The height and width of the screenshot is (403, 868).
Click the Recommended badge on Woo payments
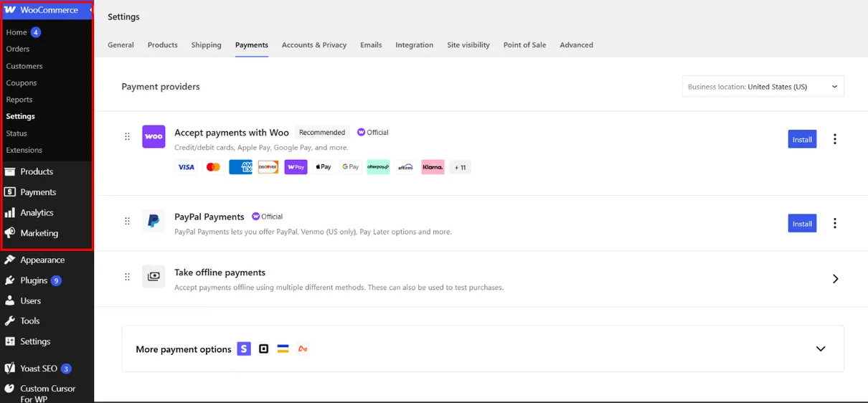pyautogui.click(x=322, y=132)
